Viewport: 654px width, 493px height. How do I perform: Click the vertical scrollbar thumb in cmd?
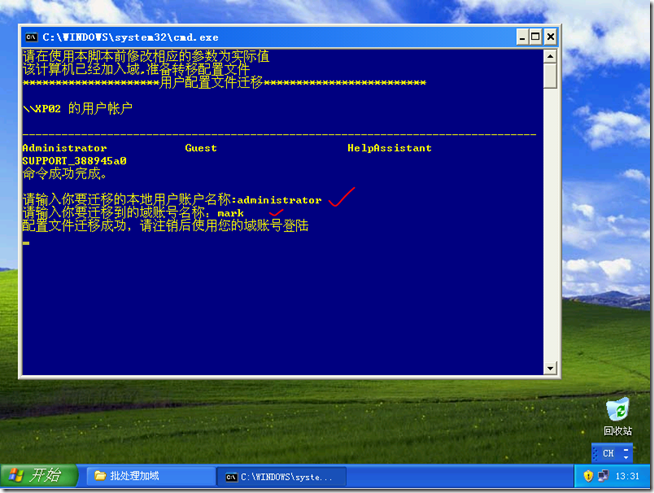(550, 75)
